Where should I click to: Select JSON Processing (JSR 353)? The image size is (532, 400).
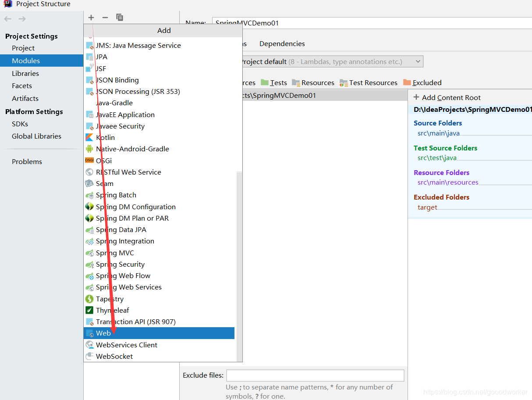(x=160, y=91)
